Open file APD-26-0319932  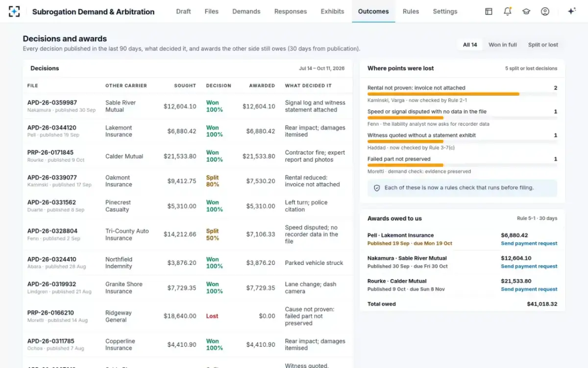pyautogui.click(x=52, y=284)
